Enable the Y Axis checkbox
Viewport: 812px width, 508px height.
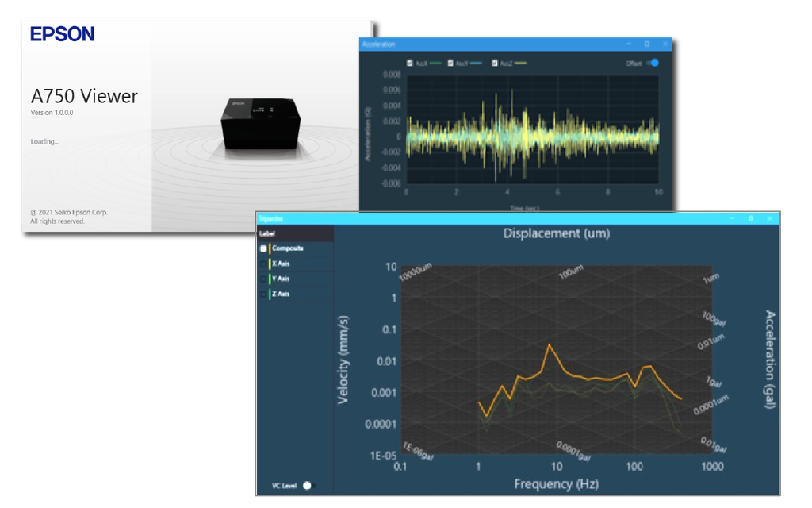click(263, 279)
